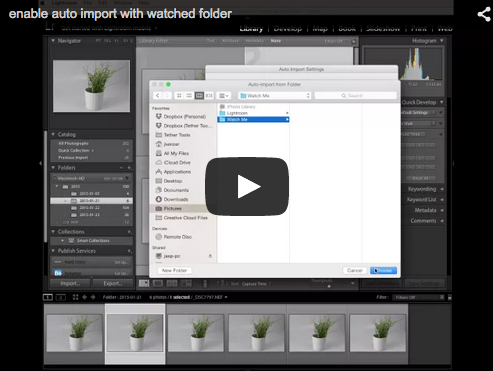Click the New Folder button
Image resolution: width=493 pixels, height=371 pixels.
click(174, 270)
